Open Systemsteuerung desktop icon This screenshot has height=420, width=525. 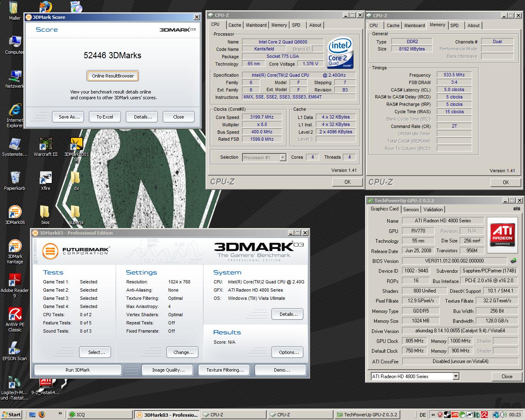15,147
